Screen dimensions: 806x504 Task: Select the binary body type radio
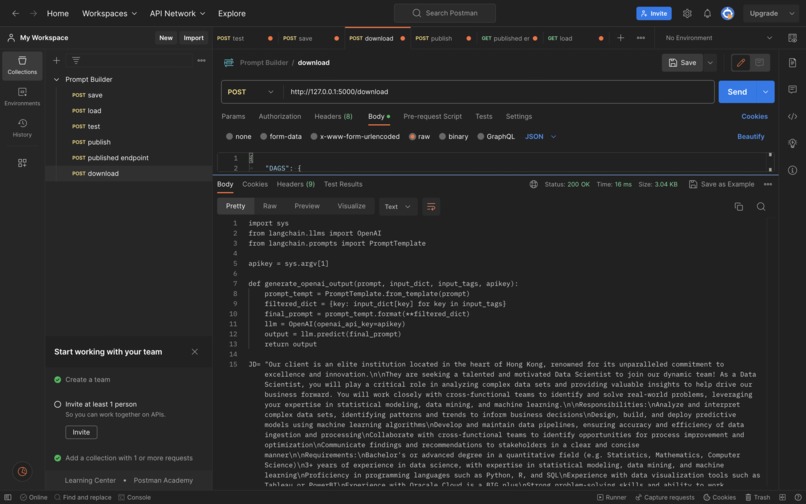coord(442,136)
